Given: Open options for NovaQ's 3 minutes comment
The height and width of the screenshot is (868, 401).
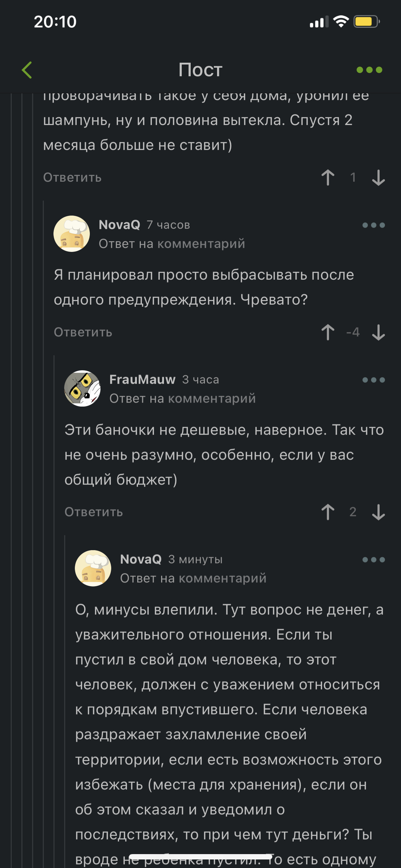Looking at the screenshot, I should (373, 560).
